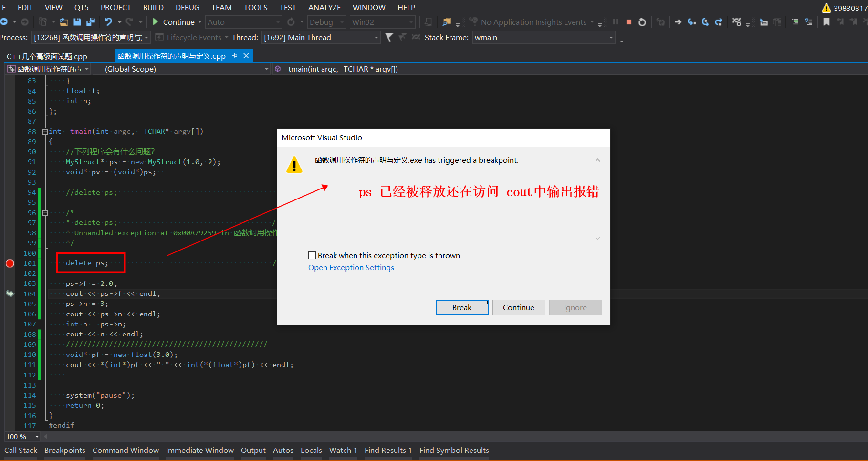
Task: Click the Find in Files icon
Action: point(447,22)
